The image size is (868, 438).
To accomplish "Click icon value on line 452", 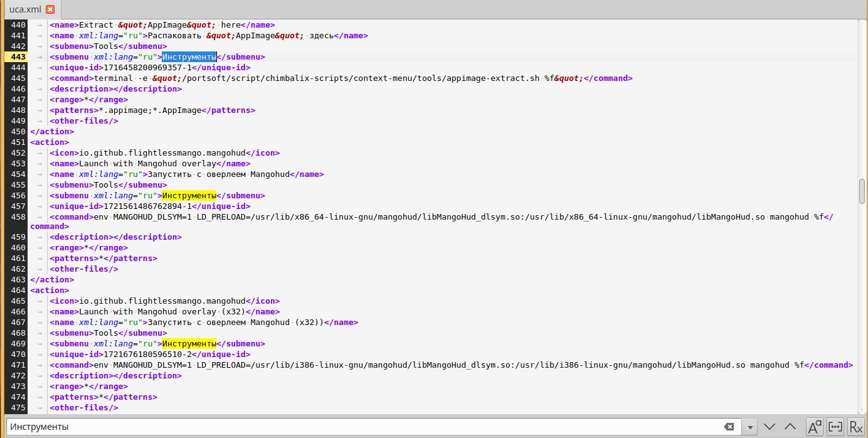I will tap(162, 153).
